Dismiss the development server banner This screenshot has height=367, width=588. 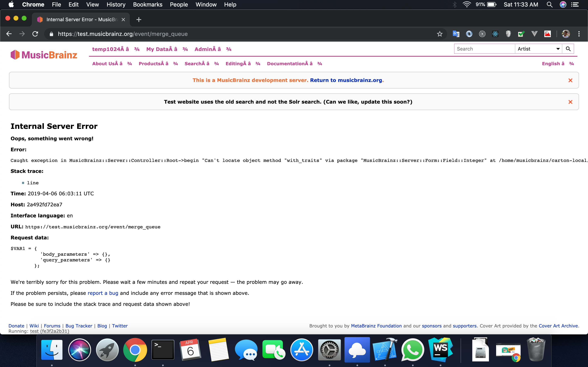570,80
